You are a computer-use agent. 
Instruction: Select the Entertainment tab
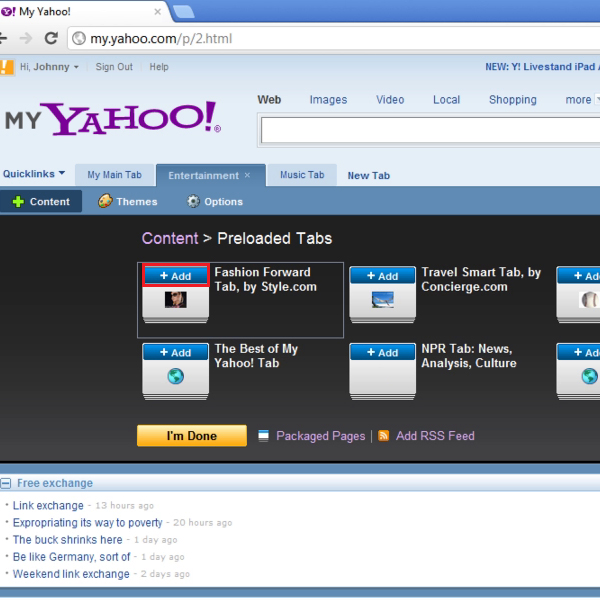pyautogui.click(x=204, y=176)
